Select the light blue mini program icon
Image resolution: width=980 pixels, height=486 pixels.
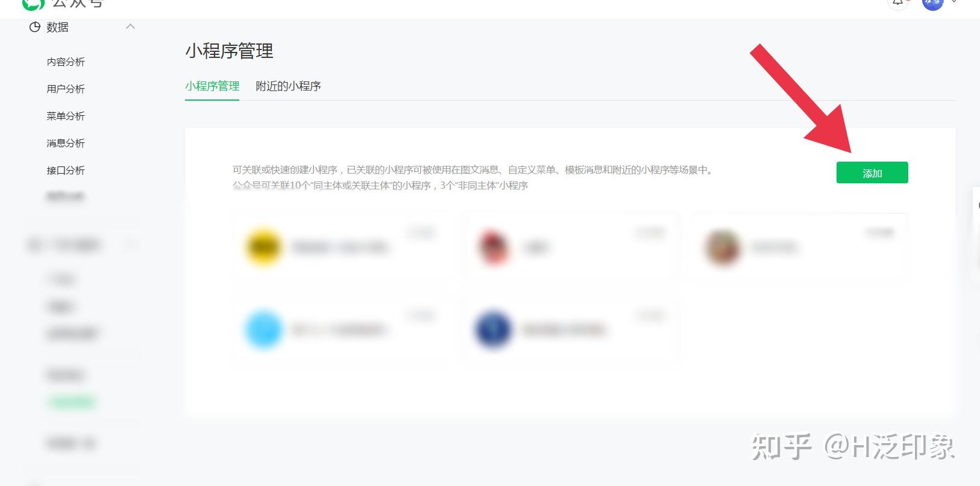coord(263,330)
